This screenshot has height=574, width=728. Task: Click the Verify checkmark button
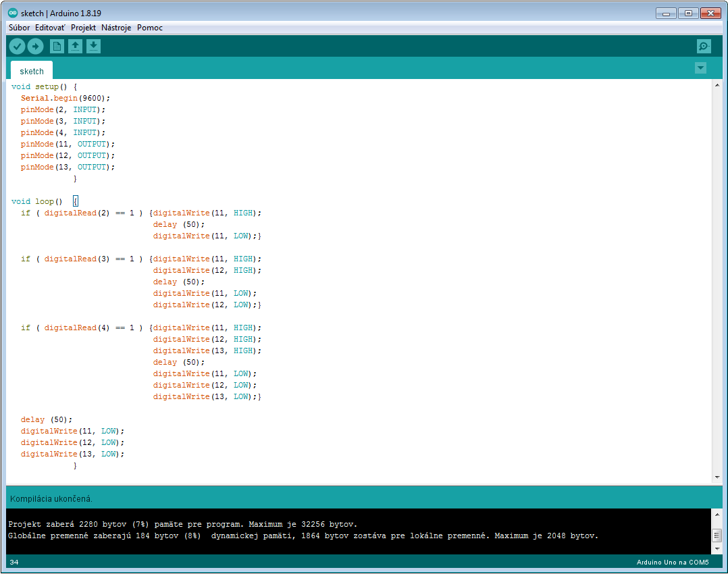(x=17, y=47)
